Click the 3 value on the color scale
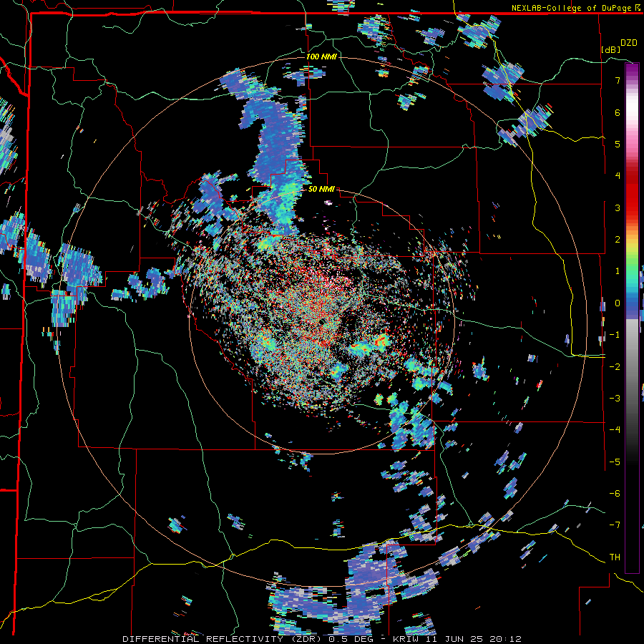 618,208
